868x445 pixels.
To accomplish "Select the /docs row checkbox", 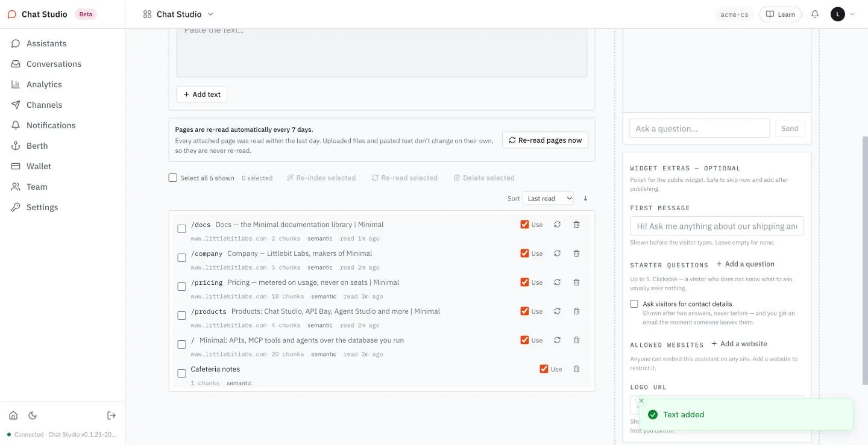I will (181, 229).
